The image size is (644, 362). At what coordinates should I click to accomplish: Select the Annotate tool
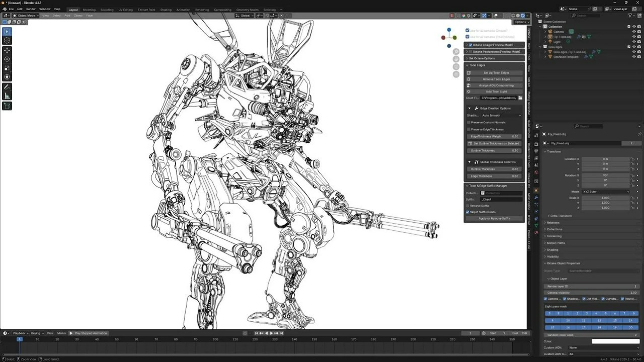pyautogui.click(x=7, y=86)
